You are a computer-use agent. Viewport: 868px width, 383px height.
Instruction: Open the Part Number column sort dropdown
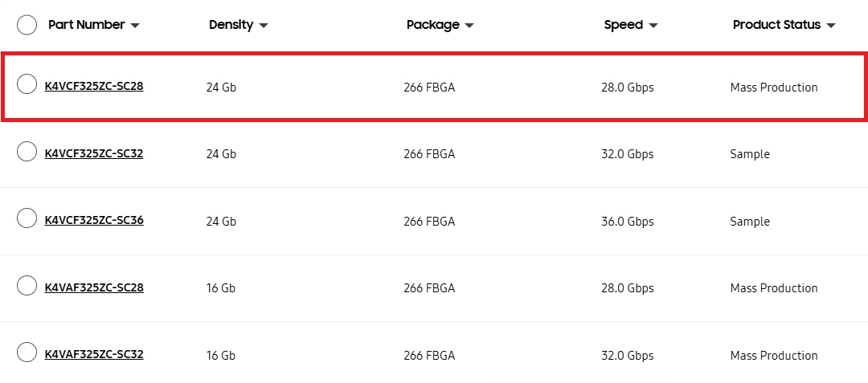(x=135, y=26)
